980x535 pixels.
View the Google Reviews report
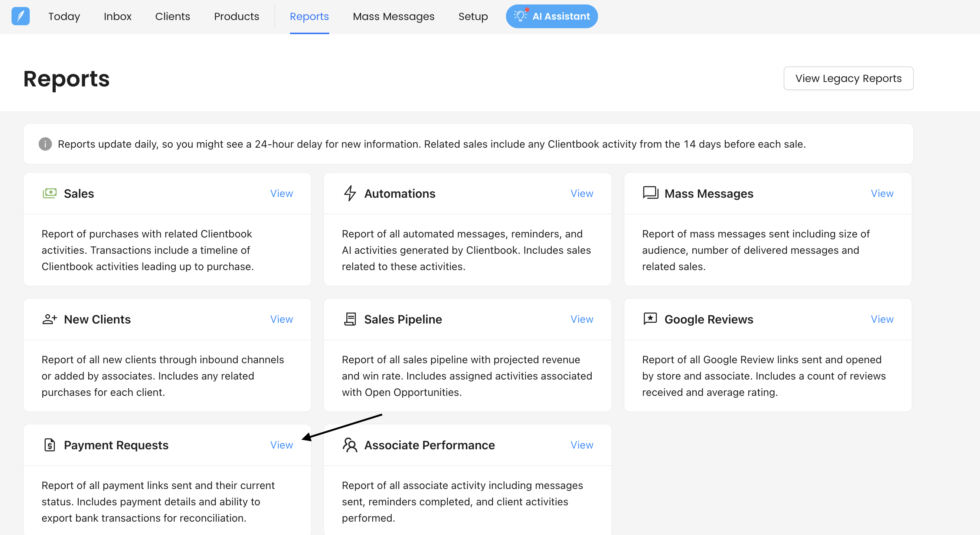(x=882, y=319)
